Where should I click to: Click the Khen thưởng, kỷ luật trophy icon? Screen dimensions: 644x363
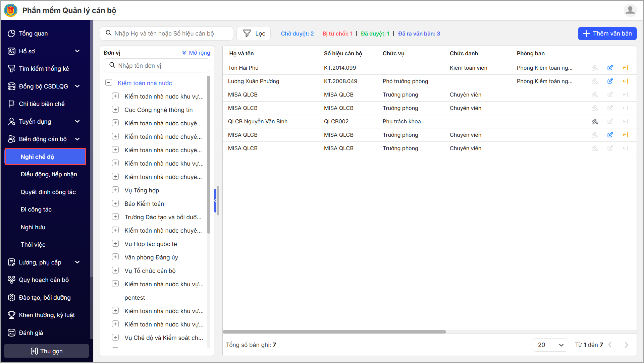(x=11, y=315)
